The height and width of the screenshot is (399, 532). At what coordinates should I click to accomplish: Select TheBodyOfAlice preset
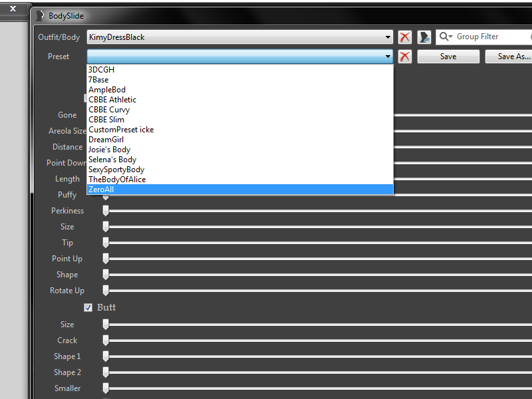[240, 180]
